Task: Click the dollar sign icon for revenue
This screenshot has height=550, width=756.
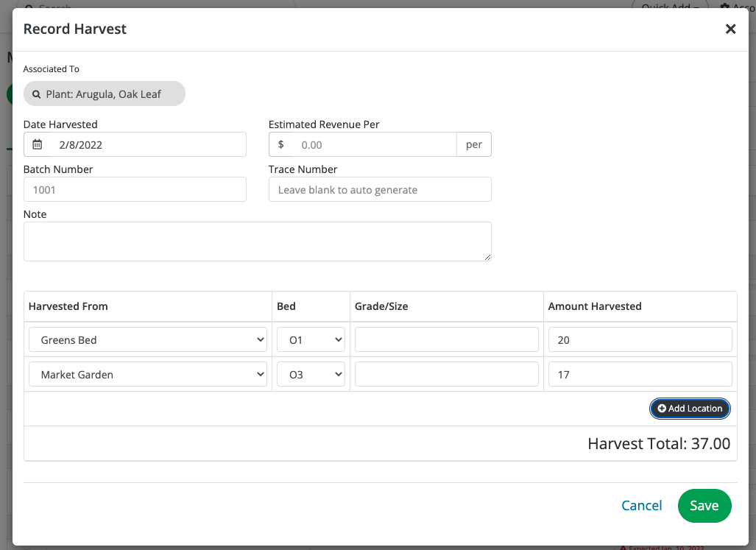Action: (x=280, y=145)
